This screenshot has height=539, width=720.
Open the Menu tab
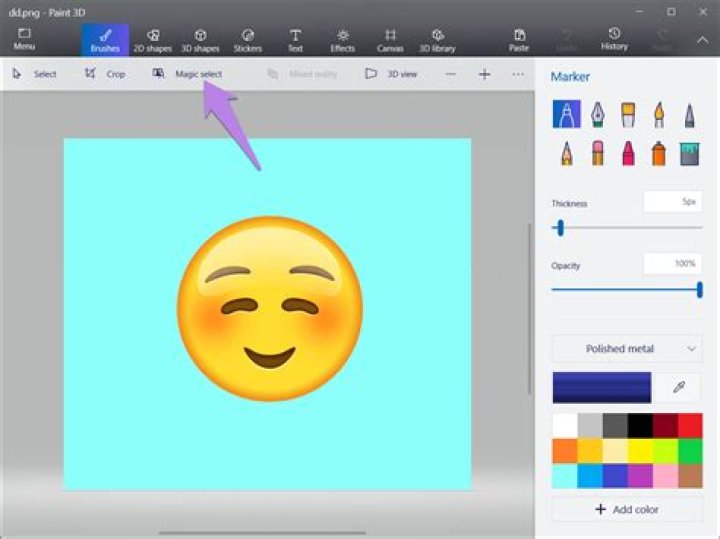(x=24, y=40)
